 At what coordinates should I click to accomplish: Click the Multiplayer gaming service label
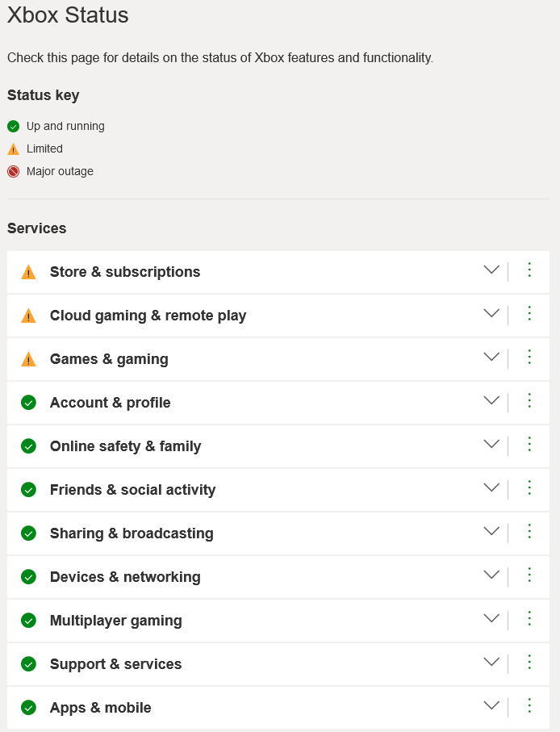click(115, 621)
